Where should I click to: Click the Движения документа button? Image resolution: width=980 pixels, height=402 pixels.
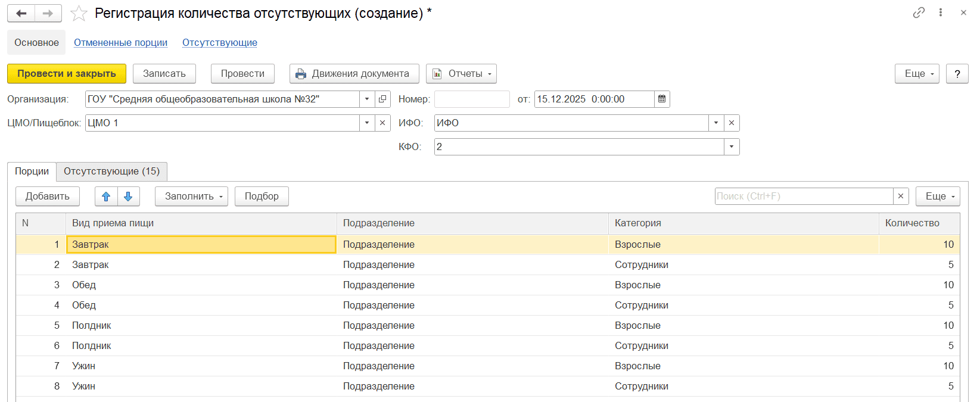[x=354, y=74]
